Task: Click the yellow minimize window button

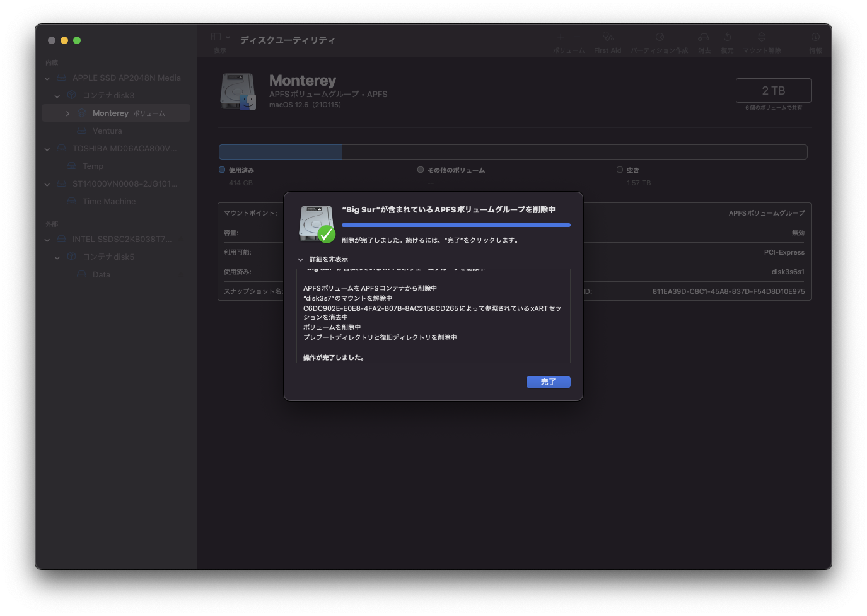Action: [64, 40]
